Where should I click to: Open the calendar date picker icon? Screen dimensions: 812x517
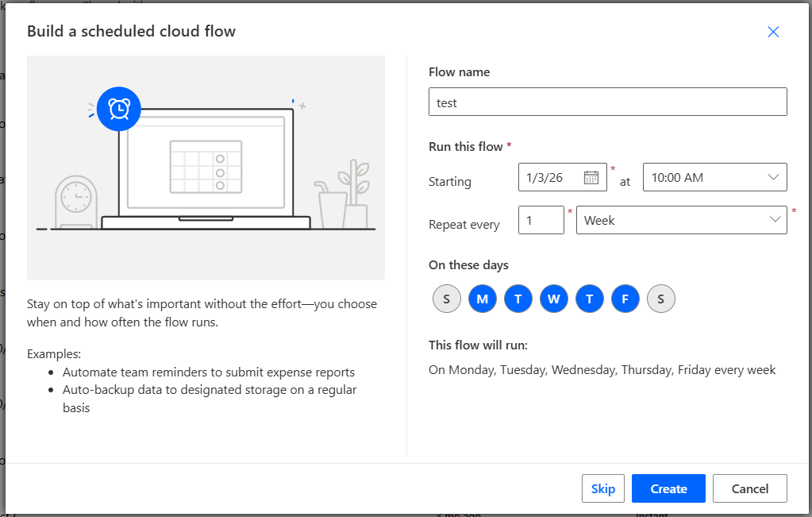pos(591,178)
